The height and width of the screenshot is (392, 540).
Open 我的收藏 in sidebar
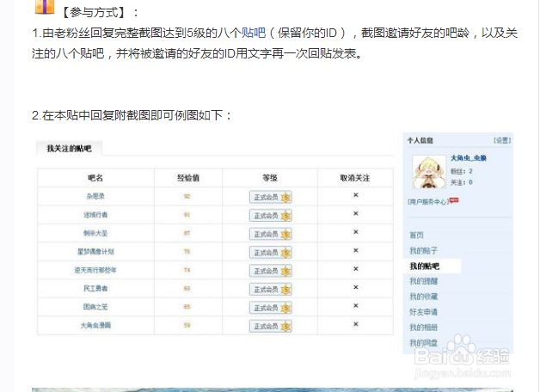point(423,297)
